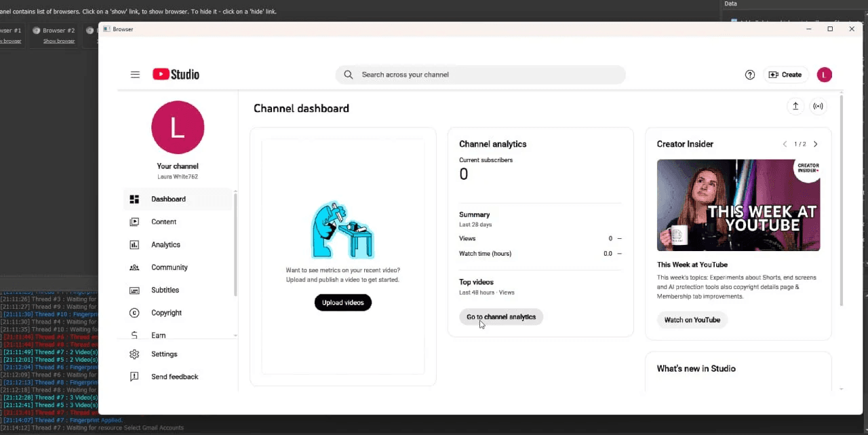Click the Go live broadcast icon
The height and width of the screenshot is (435, 868).
point(818,106)
